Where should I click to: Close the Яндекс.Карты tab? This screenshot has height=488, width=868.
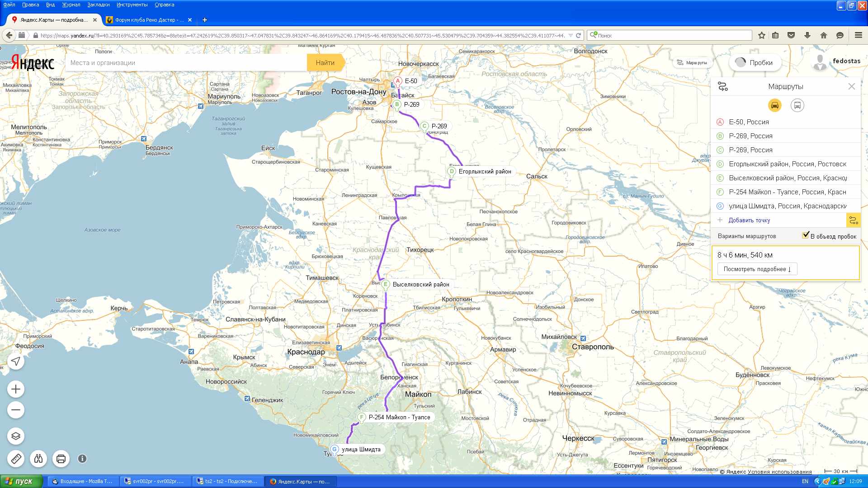pos(95,20)
